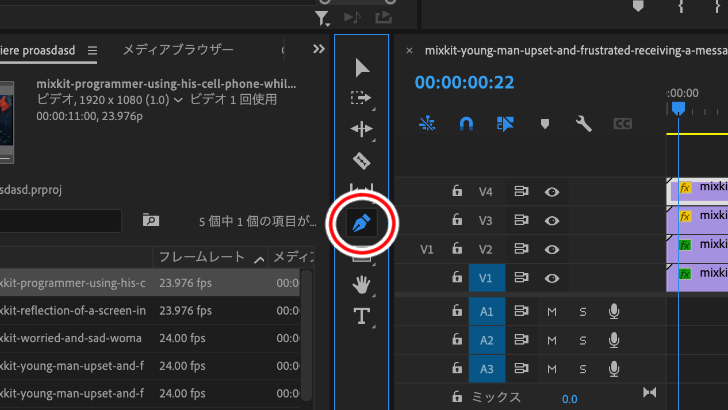Open captions track options CC button

click(x=623, y=124)
